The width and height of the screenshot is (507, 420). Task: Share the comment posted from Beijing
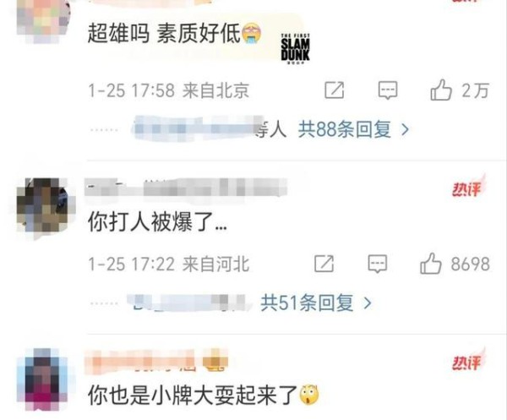click(x=335, y=90)
